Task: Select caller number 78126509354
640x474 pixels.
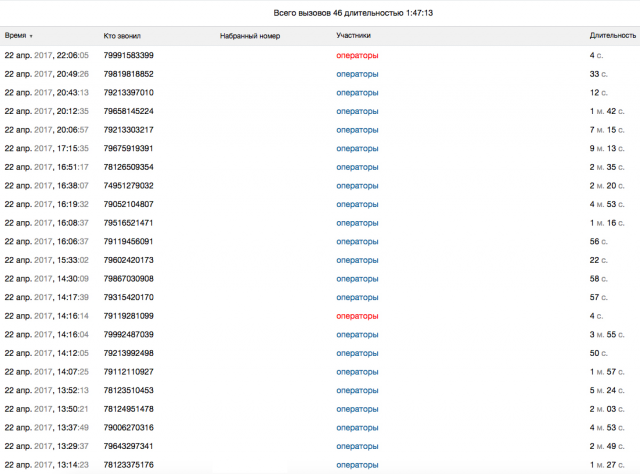Action: [x=129, y=167]
